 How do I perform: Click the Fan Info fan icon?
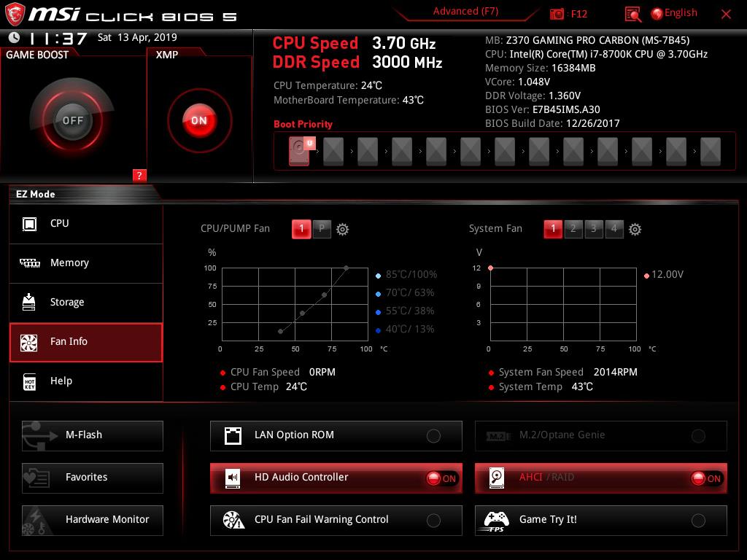pos(28,343)
